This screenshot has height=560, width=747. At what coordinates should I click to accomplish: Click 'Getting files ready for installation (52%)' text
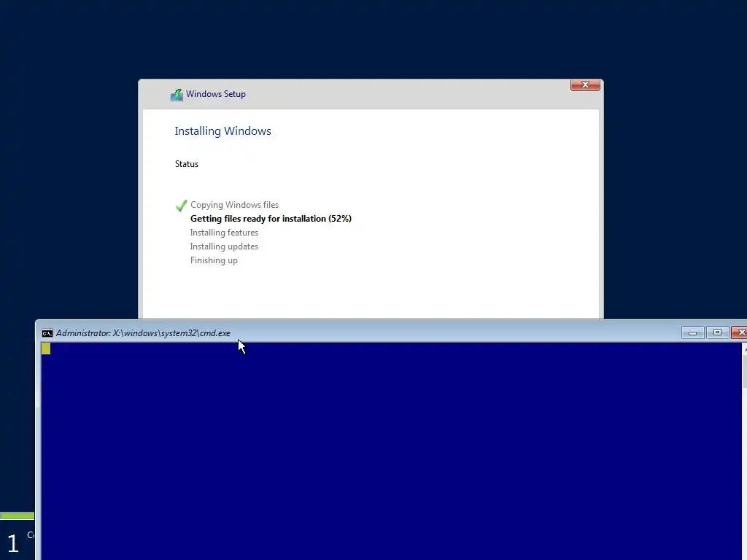point(271,219)
